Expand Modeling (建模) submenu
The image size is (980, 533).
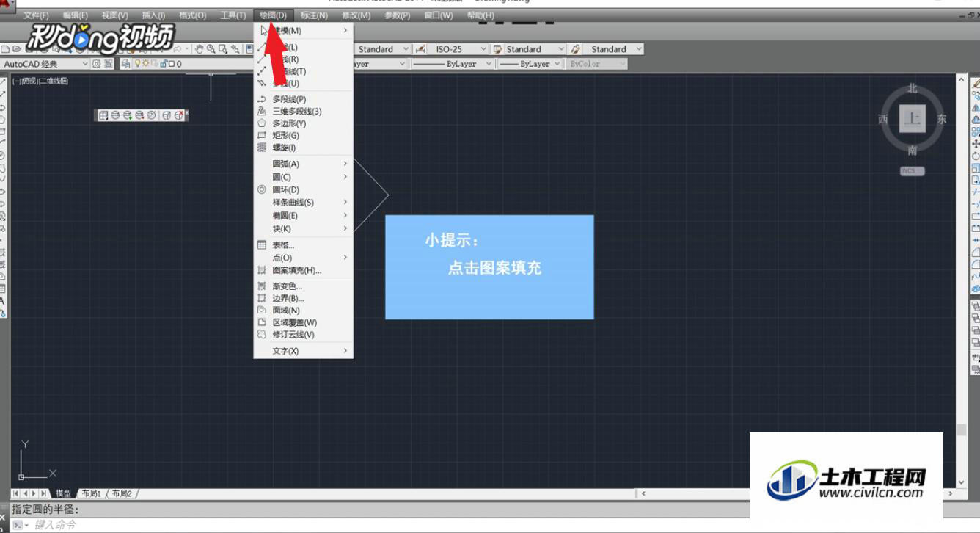(303, 31)
